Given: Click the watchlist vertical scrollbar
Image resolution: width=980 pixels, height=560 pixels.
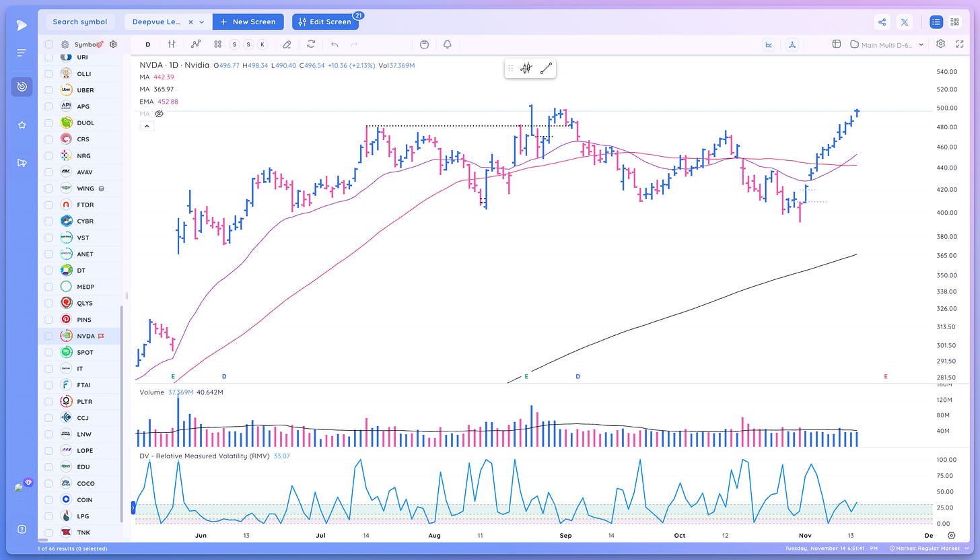Looking at the screenshot, I should click(x=122, y=414).
